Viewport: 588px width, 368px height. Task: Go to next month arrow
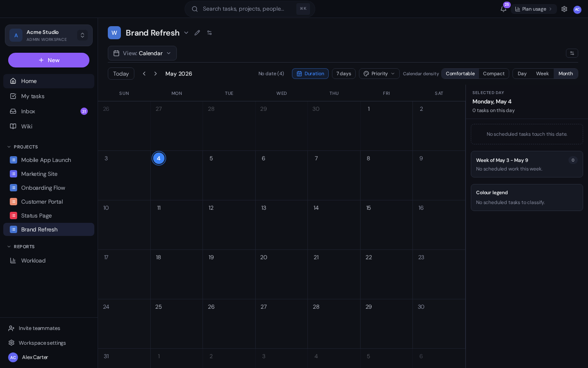pyautogui.click(x=156, y=74)
